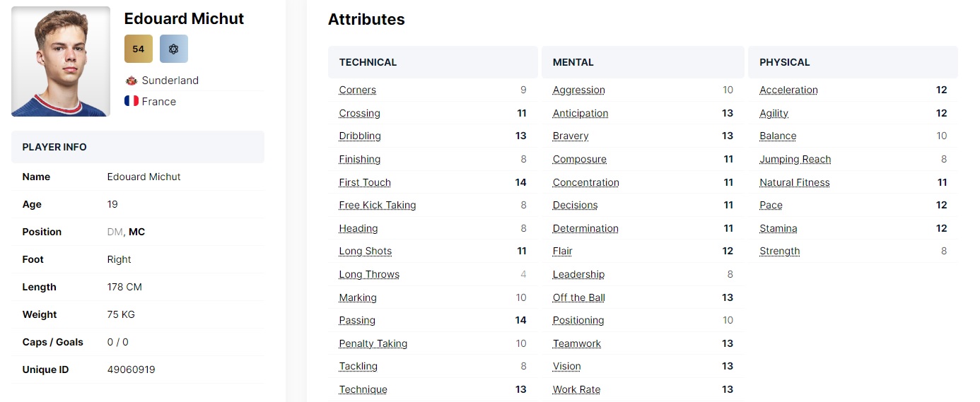Image resolution: width=980 pixels, height=402 pixels.
Task: Click the Free Kick Taking attribute
Action: [x=378, y=205]
